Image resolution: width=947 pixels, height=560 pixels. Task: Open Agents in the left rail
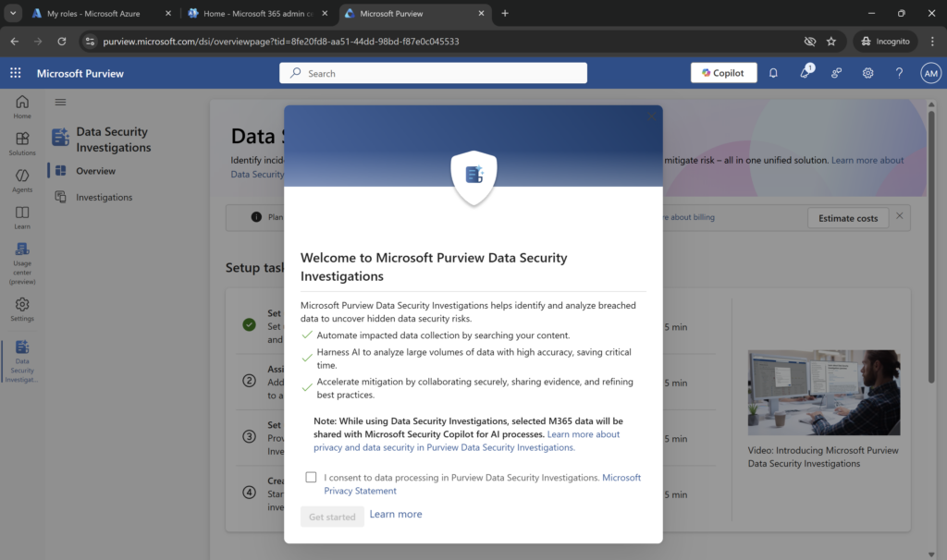(22, 180)
